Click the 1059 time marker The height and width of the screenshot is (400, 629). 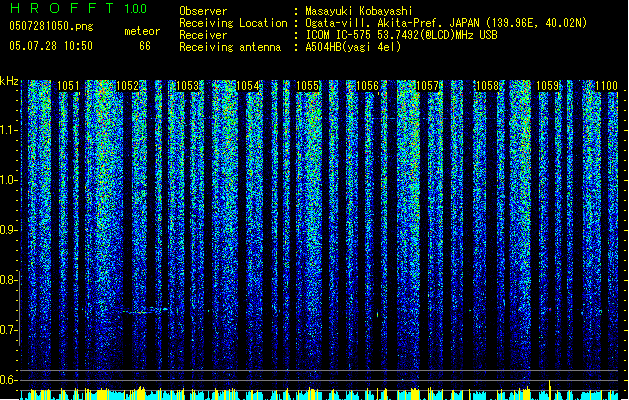coord(548,85)
